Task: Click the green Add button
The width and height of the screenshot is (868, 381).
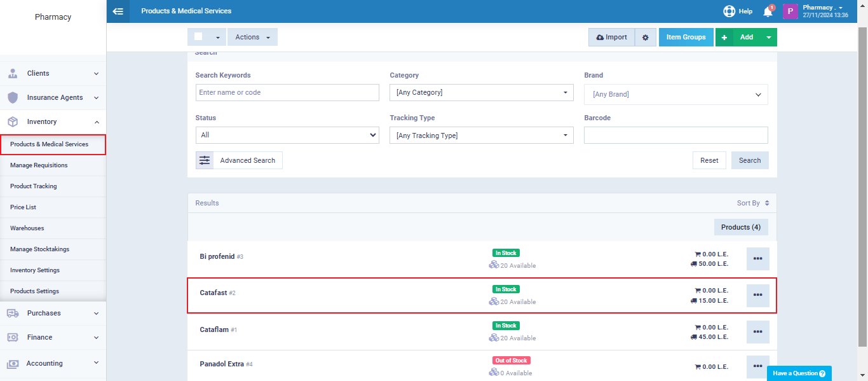Action: [x=746, y=38]
